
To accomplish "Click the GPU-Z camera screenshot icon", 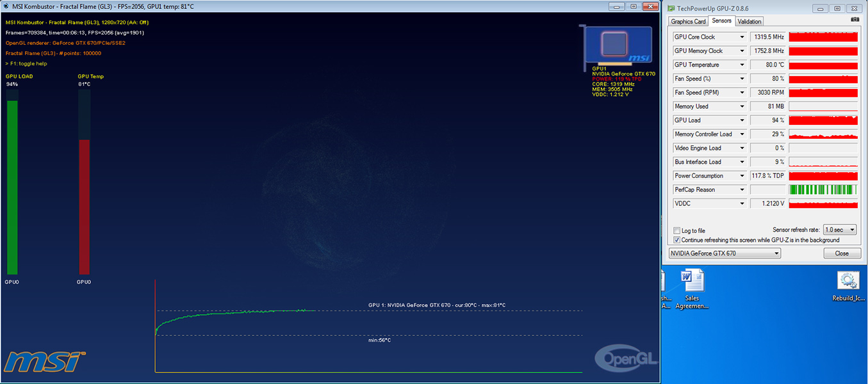I will point(855,20).
